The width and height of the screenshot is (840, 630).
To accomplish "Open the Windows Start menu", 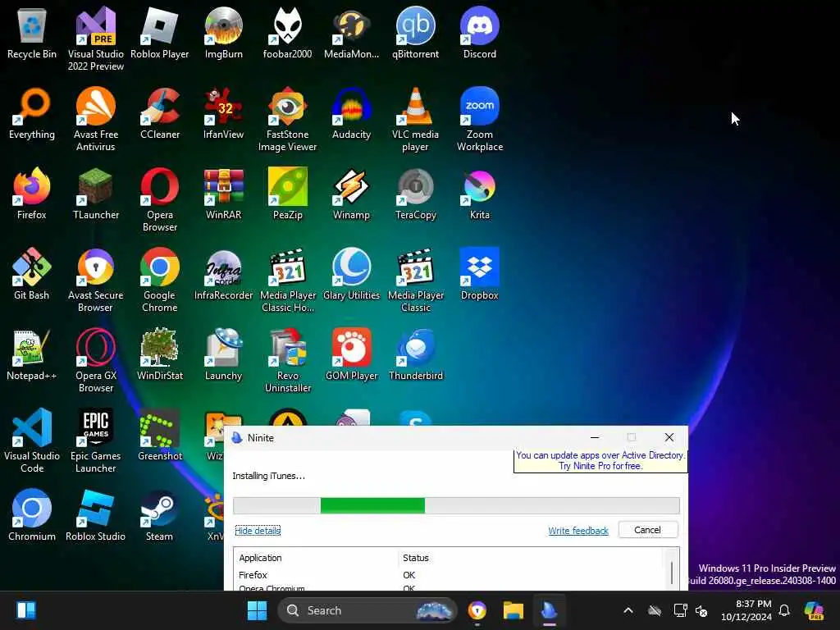I will [x=257, y=610].
